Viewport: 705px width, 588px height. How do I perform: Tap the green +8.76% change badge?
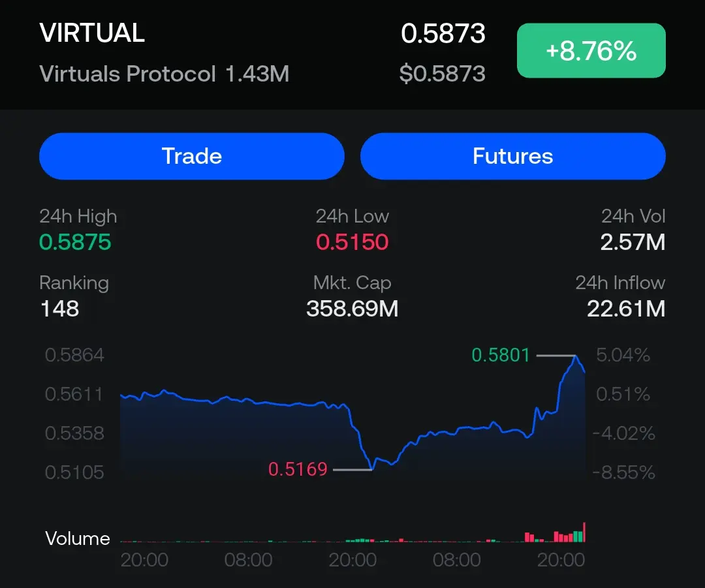[x=591, y=50]
